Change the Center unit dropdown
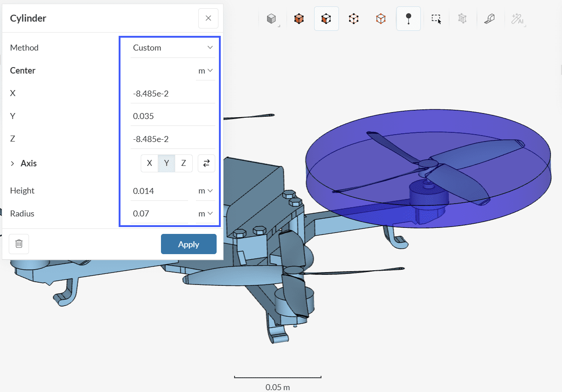Screen dimensions: 562x392 click(x=205, y=71)
